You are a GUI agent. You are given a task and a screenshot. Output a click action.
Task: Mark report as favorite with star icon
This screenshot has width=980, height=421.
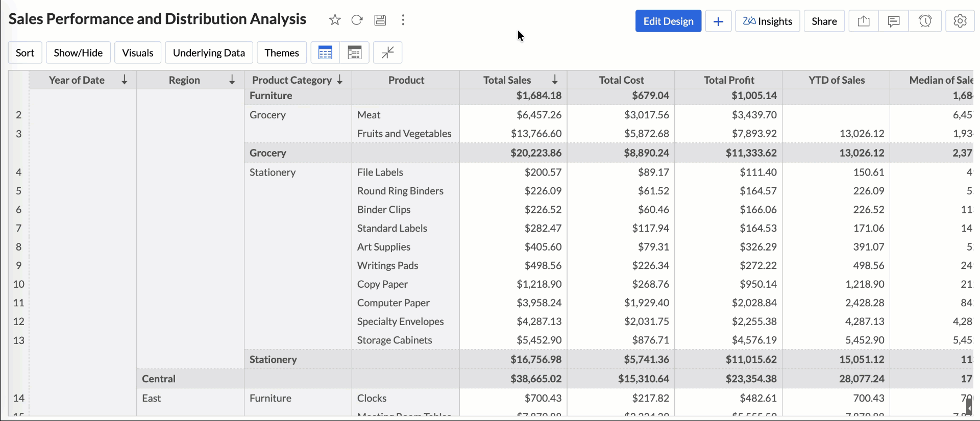coord(335,20)
